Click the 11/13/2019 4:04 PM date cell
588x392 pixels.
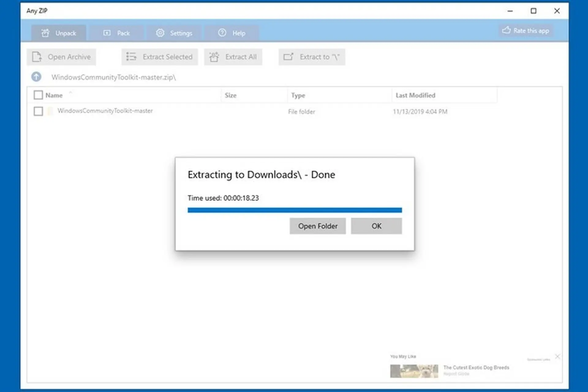pos(420,111)
